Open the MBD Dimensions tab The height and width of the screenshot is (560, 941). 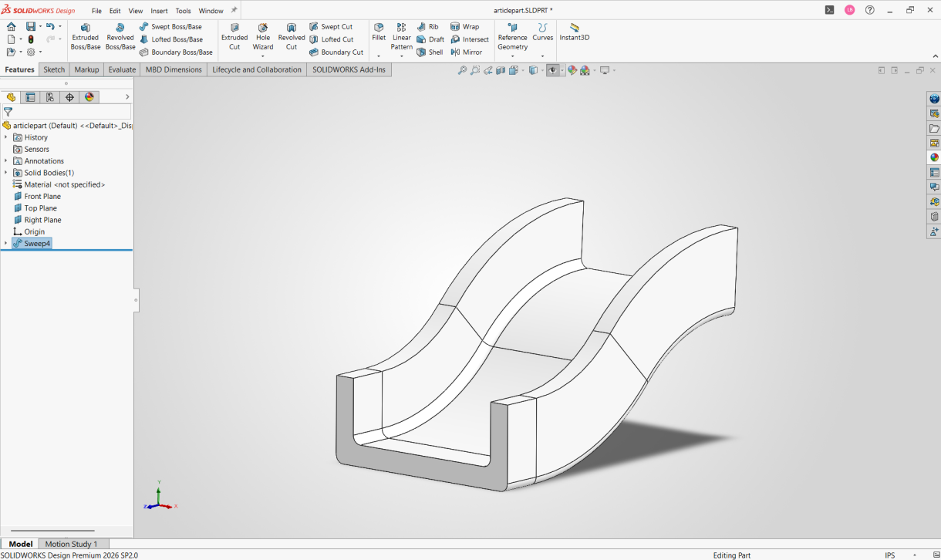coord(174,69)
